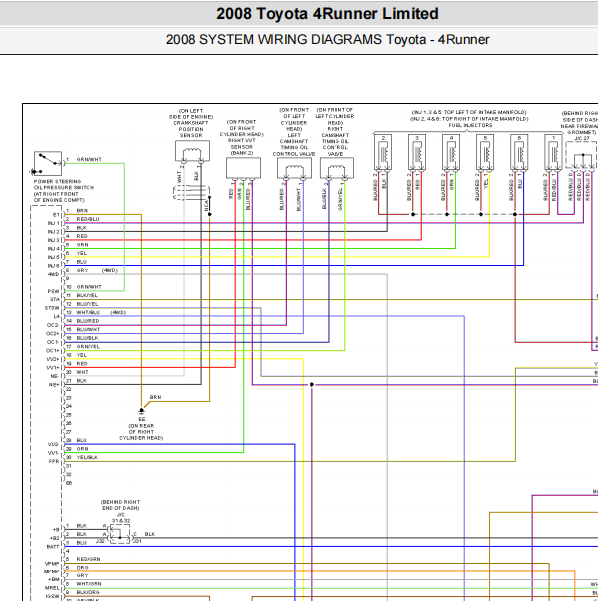Image resolution: width=598 pixels, height=601 pixels.
Task: Click the 'BRN' label near EE ground
Action: coord(155,397)
